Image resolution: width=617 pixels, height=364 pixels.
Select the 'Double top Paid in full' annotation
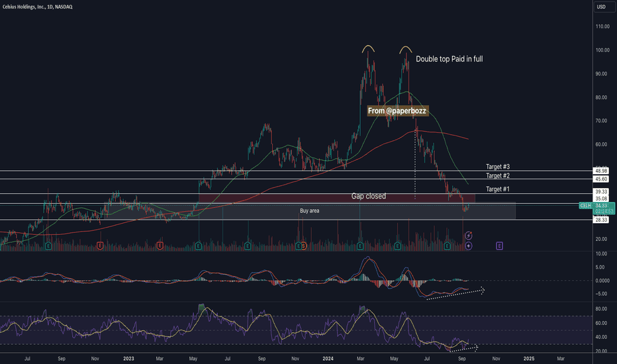point(450,59)
